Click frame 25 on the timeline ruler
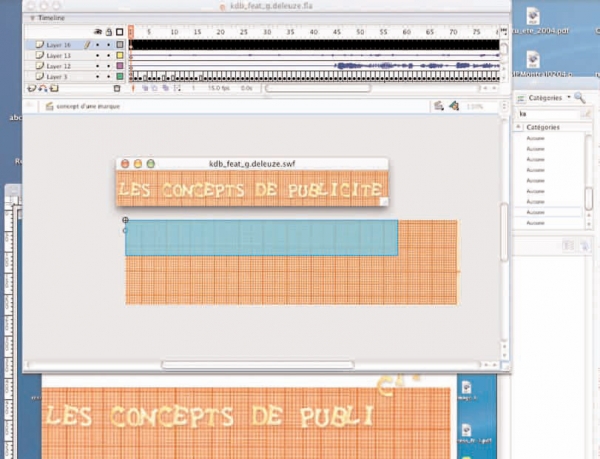This screenshot has height=459, width=600. pos(243,32)
